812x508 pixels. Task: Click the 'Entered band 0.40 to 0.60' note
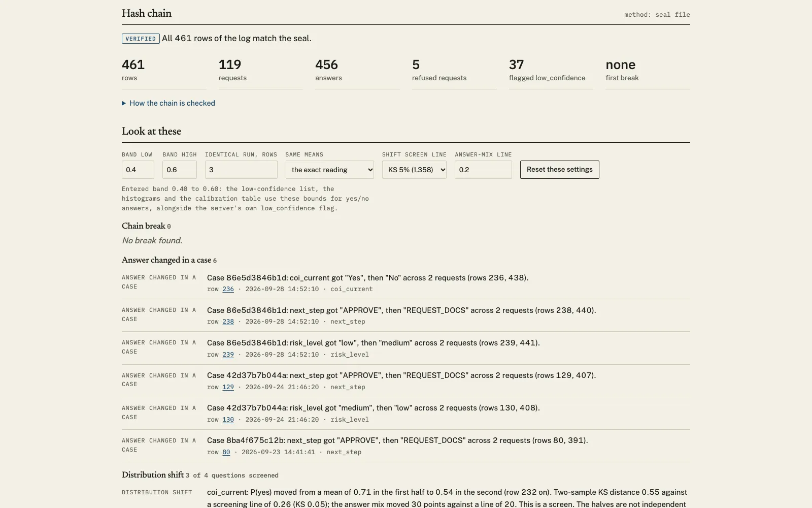coord(245,199)
